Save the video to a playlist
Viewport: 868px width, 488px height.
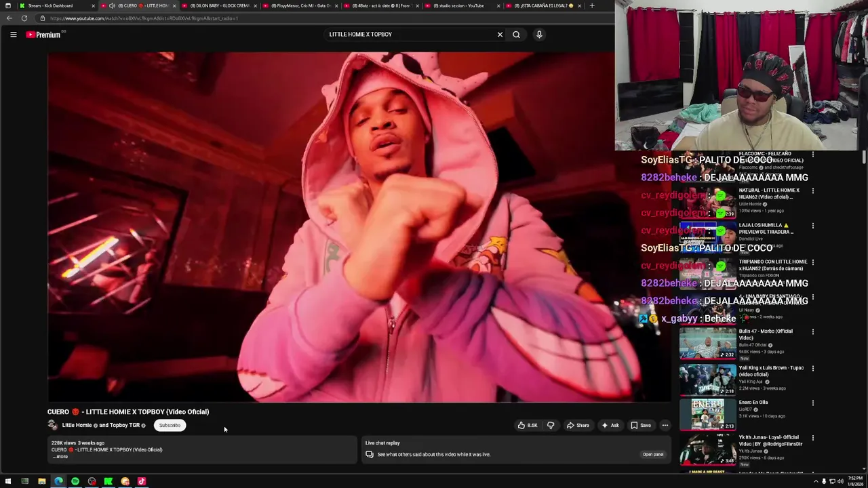point(641,426)
